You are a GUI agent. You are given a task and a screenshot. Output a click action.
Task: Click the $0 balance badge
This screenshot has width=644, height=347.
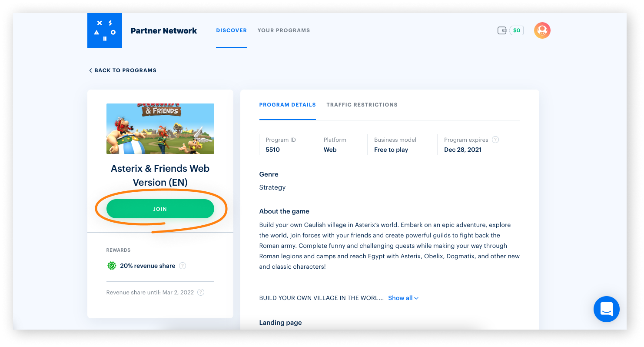click(x=517, y=30)
